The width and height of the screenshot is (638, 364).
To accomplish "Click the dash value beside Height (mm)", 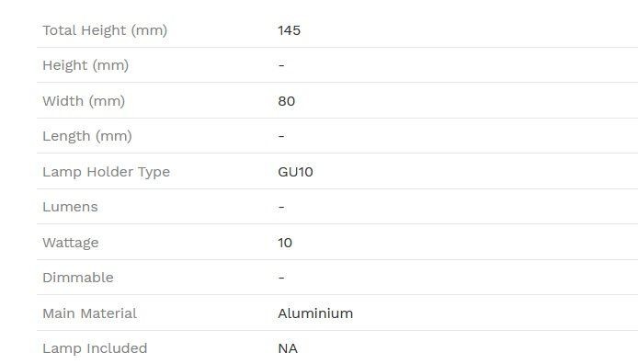I will (281, 65).
